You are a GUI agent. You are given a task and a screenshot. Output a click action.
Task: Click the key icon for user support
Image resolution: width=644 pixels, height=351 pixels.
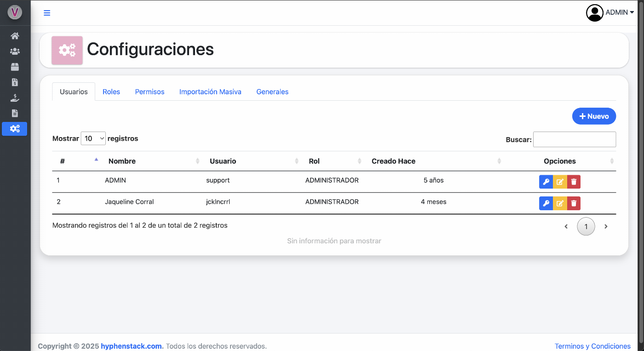(x=546, y=181)
